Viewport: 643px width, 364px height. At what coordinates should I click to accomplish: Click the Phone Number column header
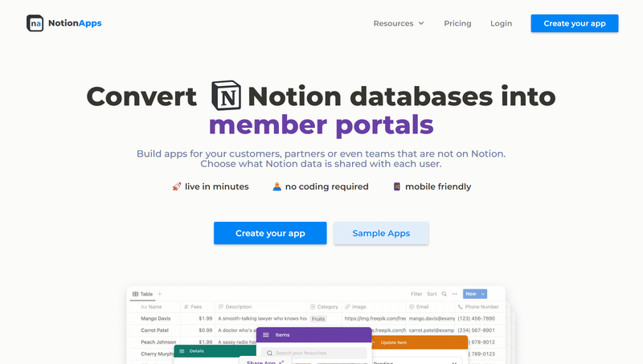[480, 307]
